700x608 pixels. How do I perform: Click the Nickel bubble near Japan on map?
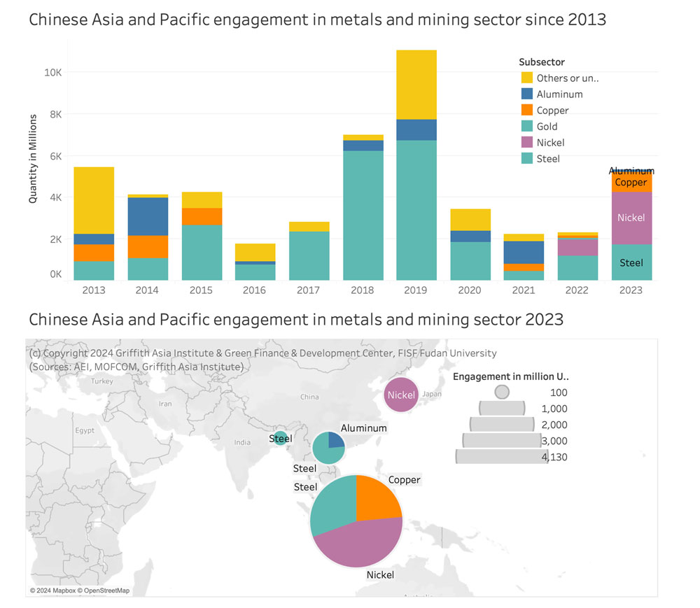tap(401, 395)
